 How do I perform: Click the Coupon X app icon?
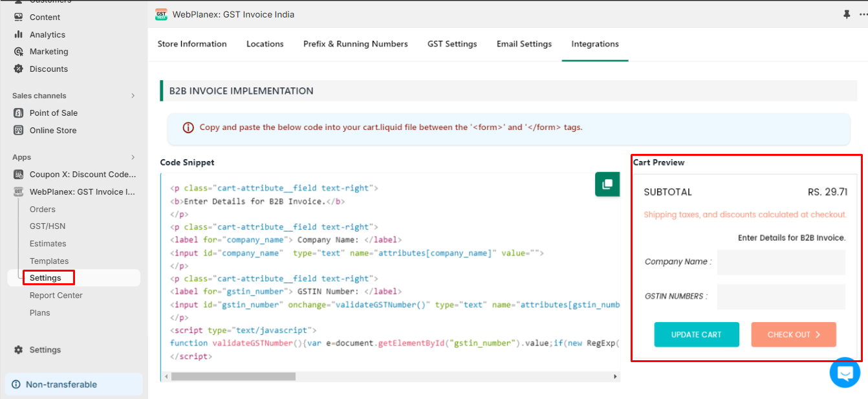coord(18,175)
